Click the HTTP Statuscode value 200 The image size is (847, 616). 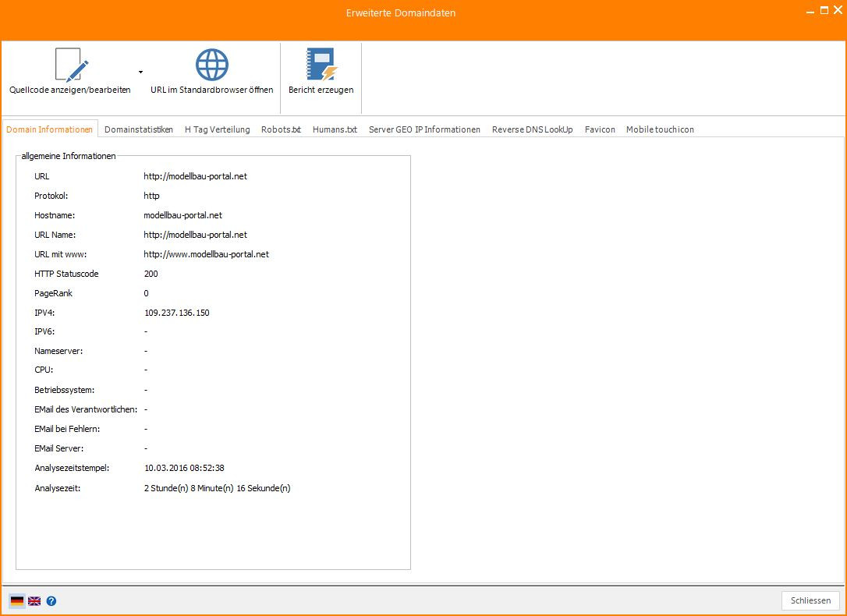[x=151, y=274]
